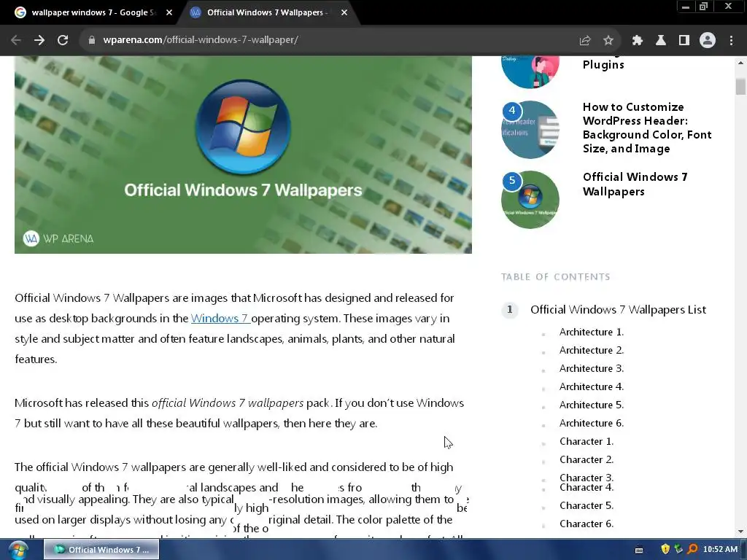Jump to Character 4 in the contents
The width and height of the screenshot is (747, 560).
587,488
